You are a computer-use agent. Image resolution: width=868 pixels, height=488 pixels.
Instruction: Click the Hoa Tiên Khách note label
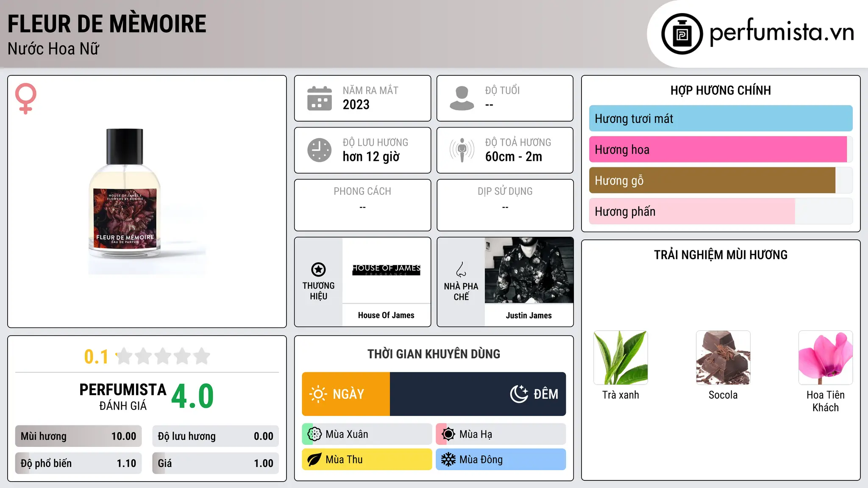(826, 401)
